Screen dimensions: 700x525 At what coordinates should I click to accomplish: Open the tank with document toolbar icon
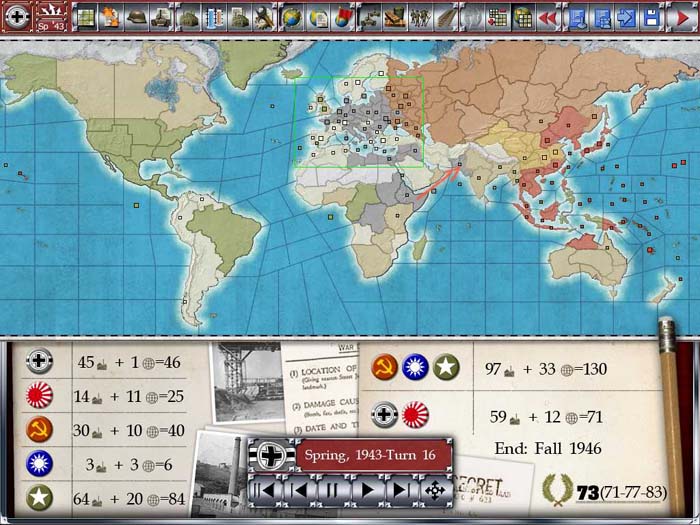[162, 17]
